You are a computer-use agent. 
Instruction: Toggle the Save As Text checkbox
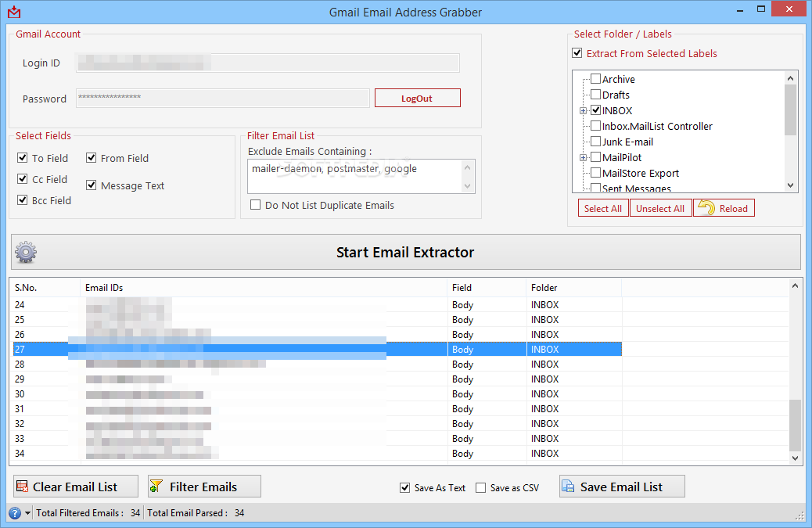pyautogui.click(x=405, y=487)
